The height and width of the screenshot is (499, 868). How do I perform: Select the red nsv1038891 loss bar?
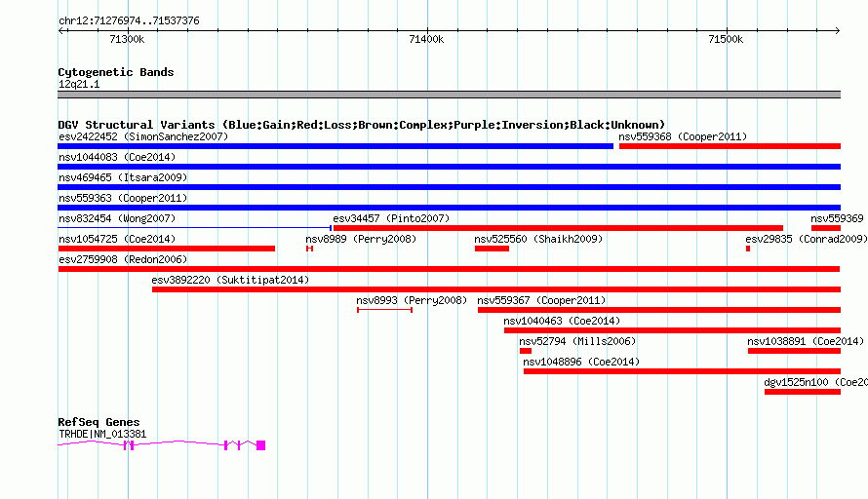[x=795, y=351]
